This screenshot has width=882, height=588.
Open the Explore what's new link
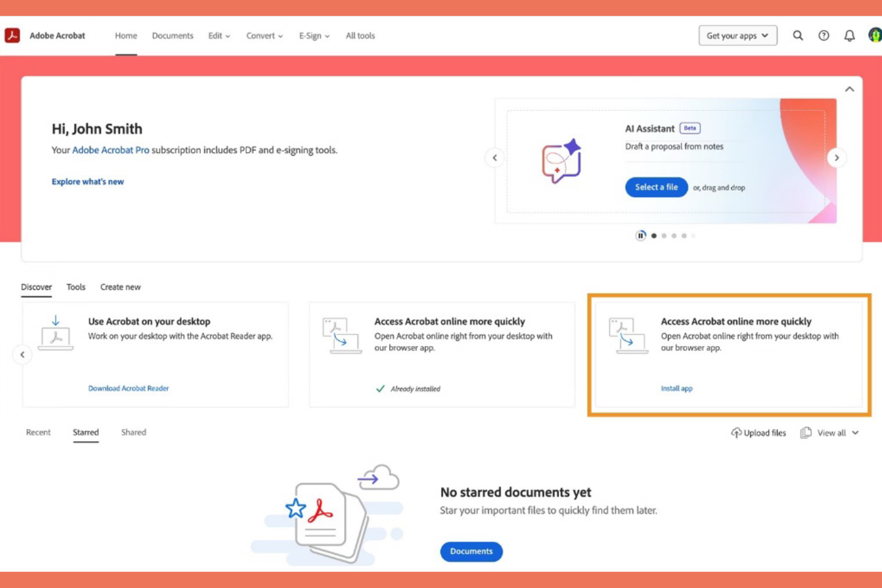88,182
